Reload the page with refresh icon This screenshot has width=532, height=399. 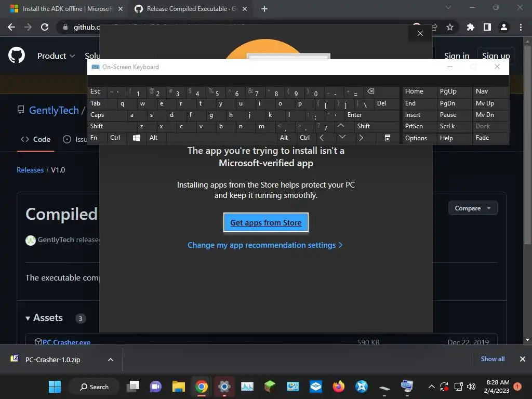[45, 27]
